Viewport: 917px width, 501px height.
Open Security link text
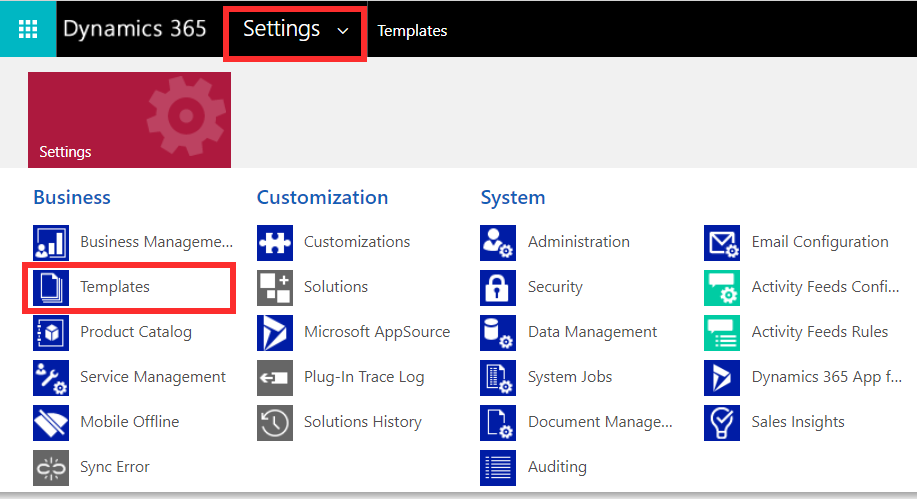point(555,286)
